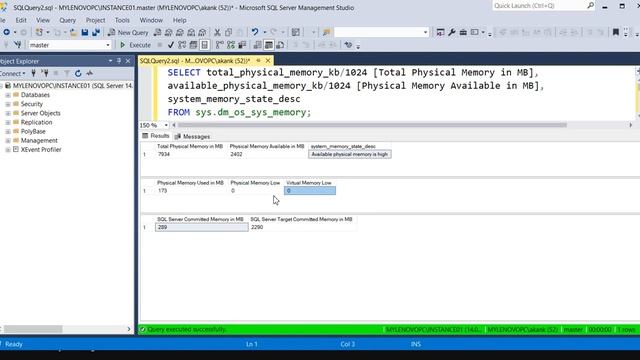The image size is (640, 360).
Task: Click Include Actual Execution Plan icon
Action: pyautogui.click(x=220, y=45)
